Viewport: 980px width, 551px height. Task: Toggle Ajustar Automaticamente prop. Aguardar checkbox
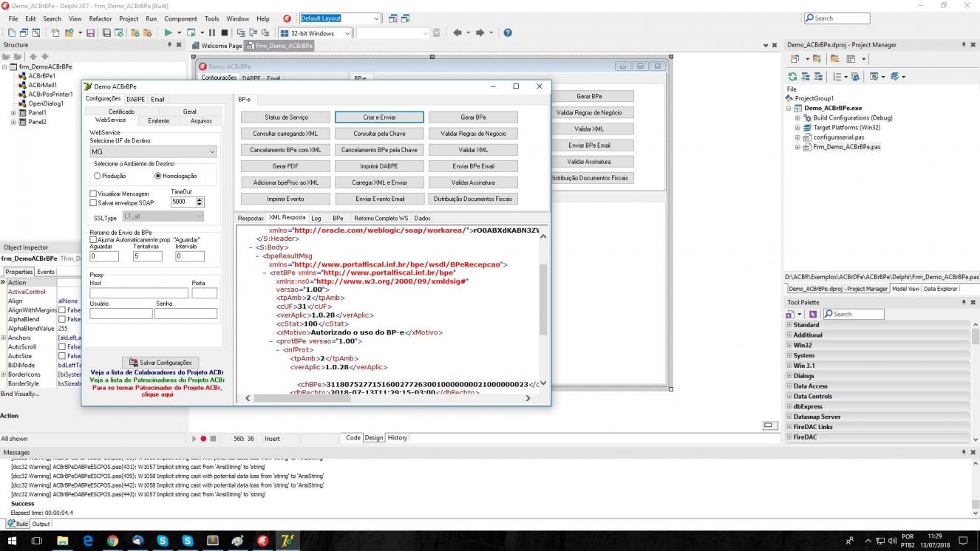pyautogui.click(x=93, y=240)
